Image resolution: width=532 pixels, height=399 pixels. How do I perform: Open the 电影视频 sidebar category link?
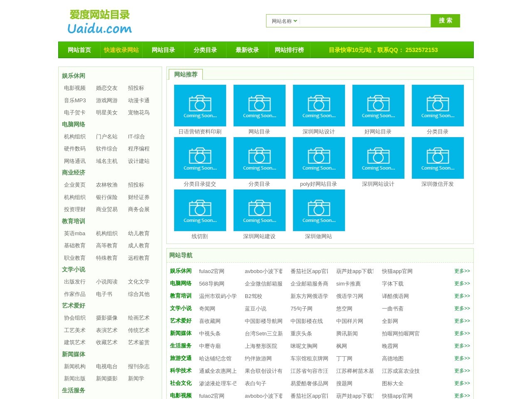point(75,88)
